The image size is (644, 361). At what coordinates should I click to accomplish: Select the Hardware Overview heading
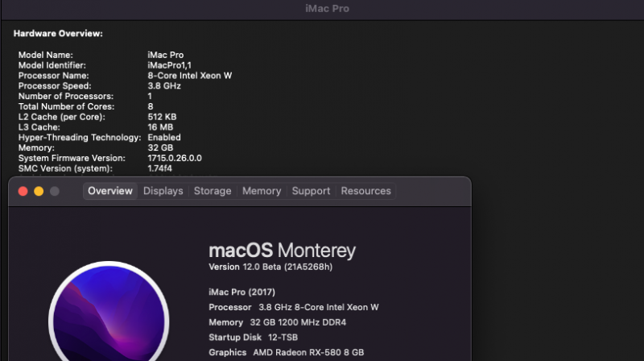(58, 33)
